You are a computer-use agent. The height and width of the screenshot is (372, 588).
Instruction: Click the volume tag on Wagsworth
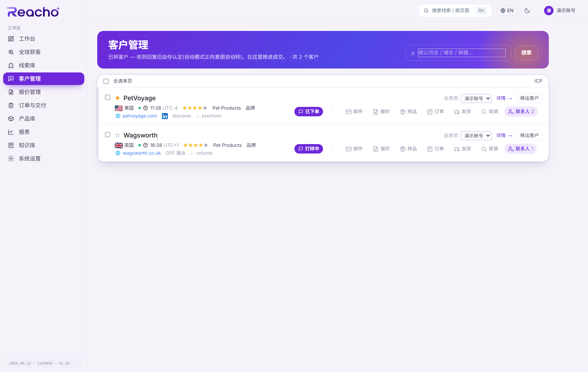201,153
